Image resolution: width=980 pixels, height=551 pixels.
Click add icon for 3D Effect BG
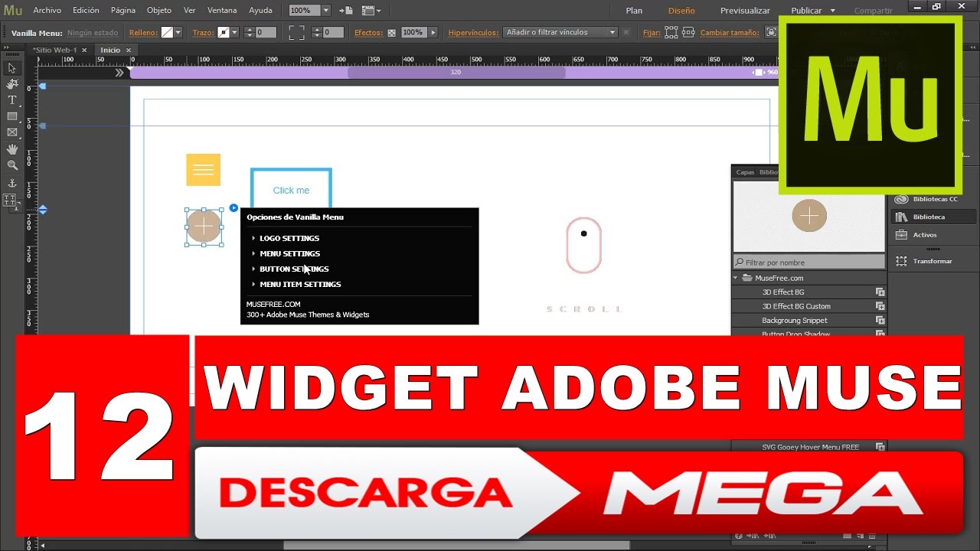(x=880, y=292)
